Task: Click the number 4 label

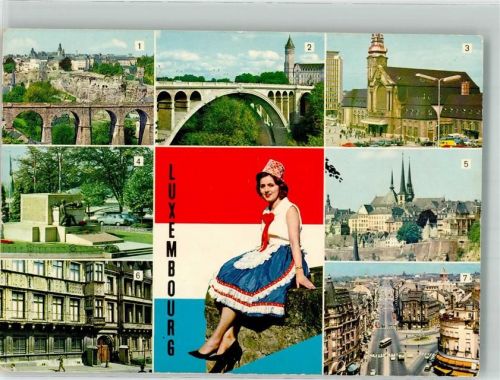Action: tap(138, 162)
